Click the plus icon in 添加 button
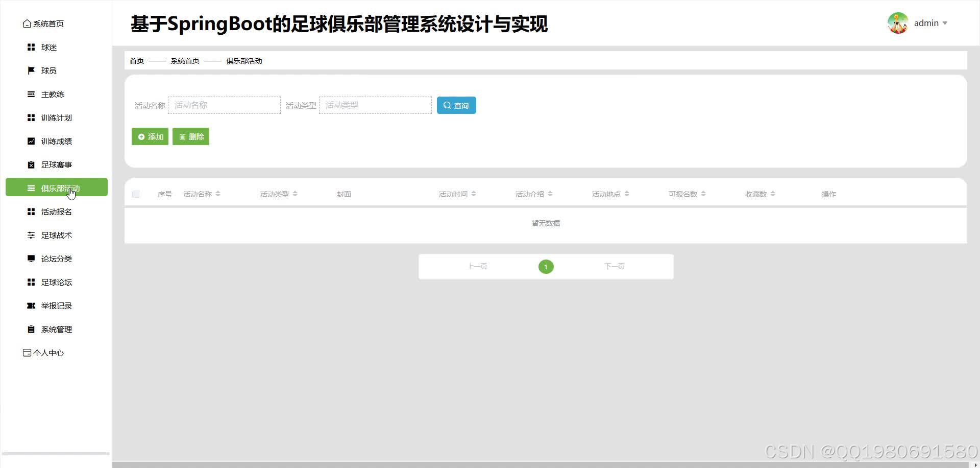The image size is (980, 468). [141, 137]
